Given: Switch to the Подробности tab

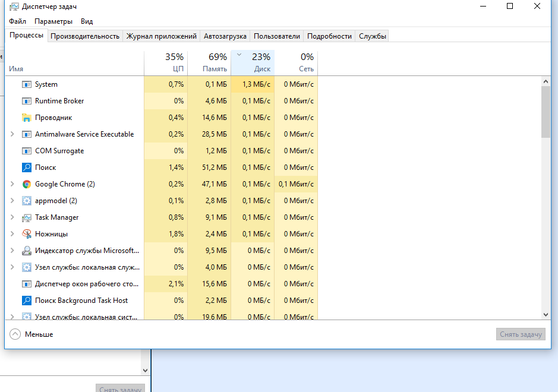Looking at the screenshot, I should point(329,36).
